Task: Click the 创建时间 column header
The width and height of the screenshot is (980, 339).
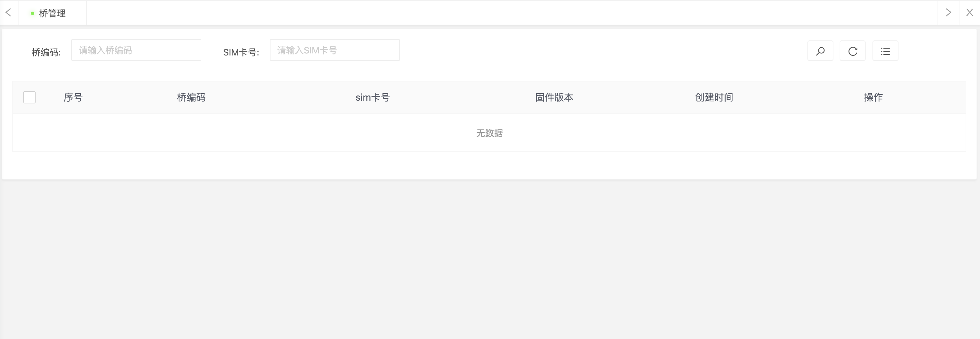Action: pyautogui.click(x=714, y=97)
